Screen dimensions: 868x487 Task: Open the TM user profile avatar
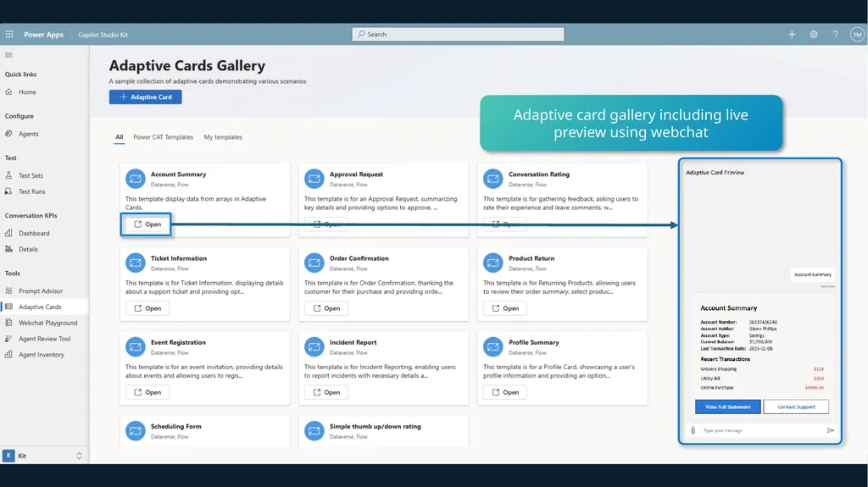tap(857, 35)
